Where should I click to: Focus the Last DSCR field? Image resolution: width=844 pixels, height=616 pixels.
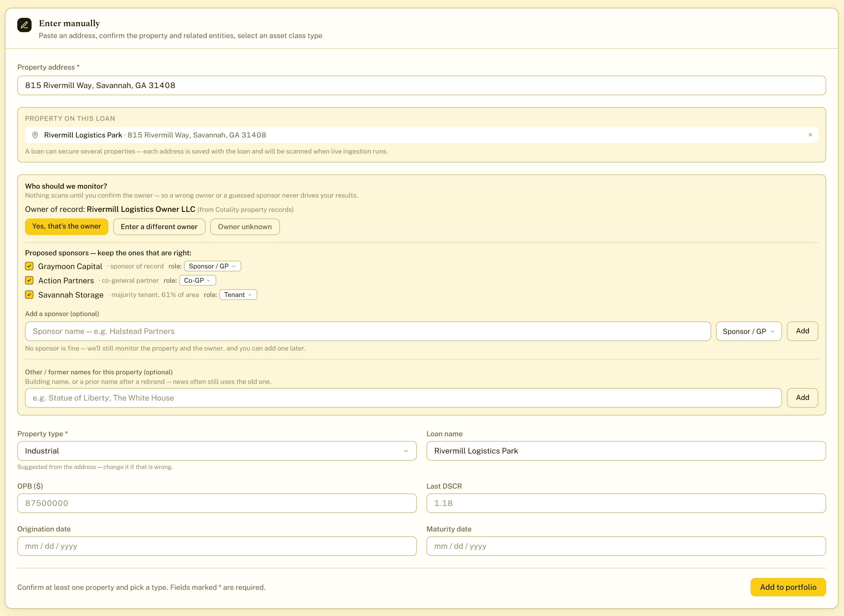pos(626,504)
